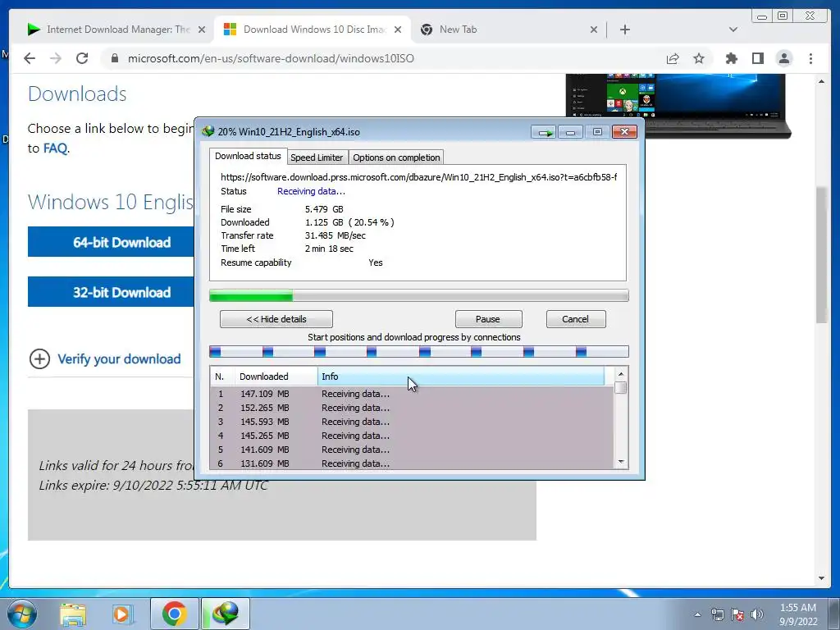The width and height of the screenshot is (840, 630).
Task: Click the Windows 10 laptop image
Action: (678, 106)
